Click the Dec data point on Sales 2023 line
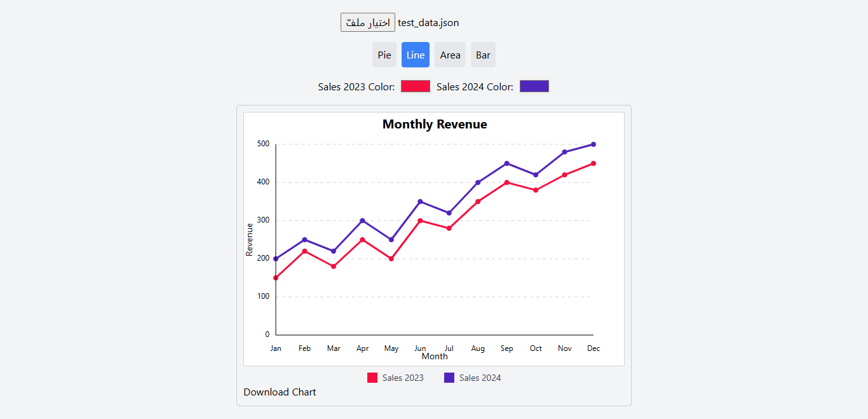This screenshot has height=419, width=868. (593, 163)
